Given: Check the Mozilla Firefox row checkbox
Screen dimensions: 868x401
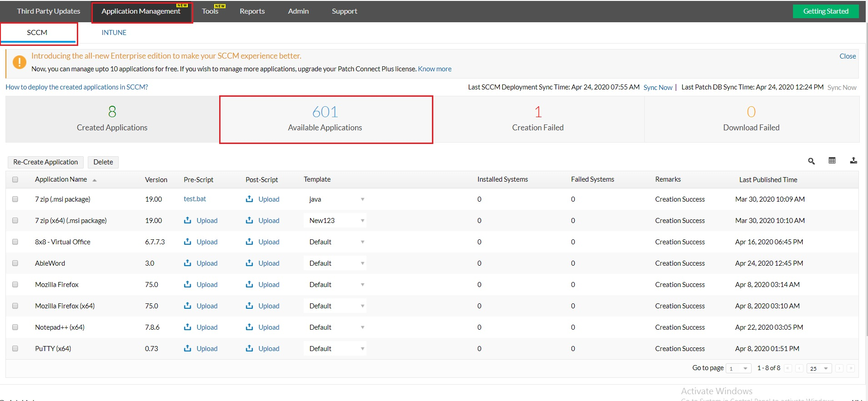Looking at the screenshot, I should pyautogui.click(x=15, y=284).
